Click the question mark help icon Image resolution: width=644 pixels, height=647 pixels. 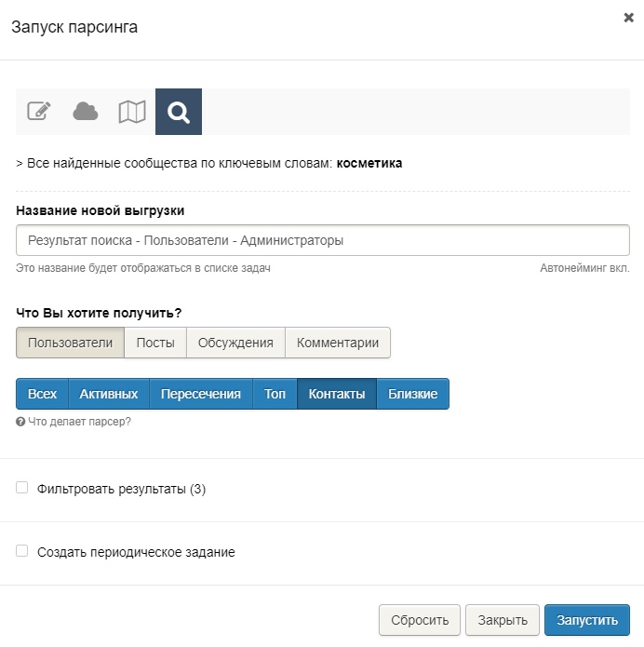(x=20, y=422)
